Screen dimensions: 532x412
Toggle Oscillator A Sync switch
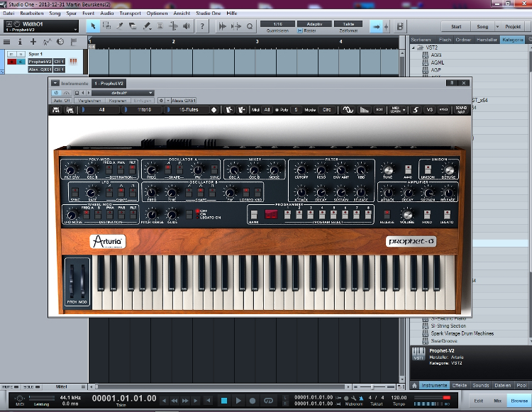[x=214, y=169]
